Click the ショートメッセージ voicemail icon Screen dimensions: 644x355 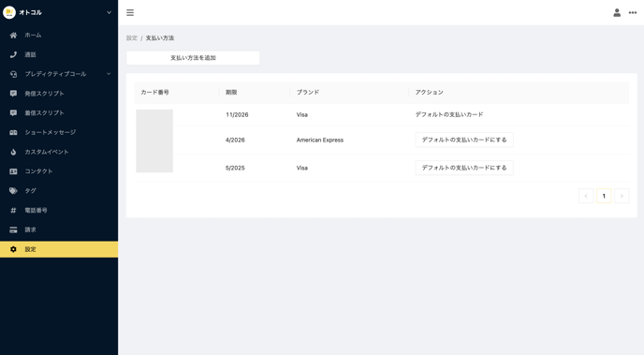pos(13,132)
